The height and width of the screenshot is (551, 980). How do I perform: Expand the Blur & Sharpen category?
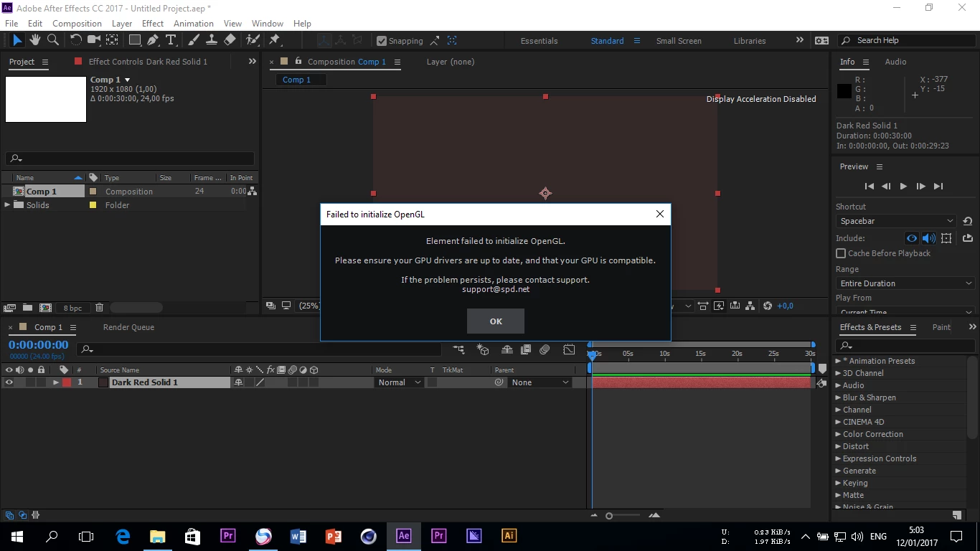pos(838,397)
